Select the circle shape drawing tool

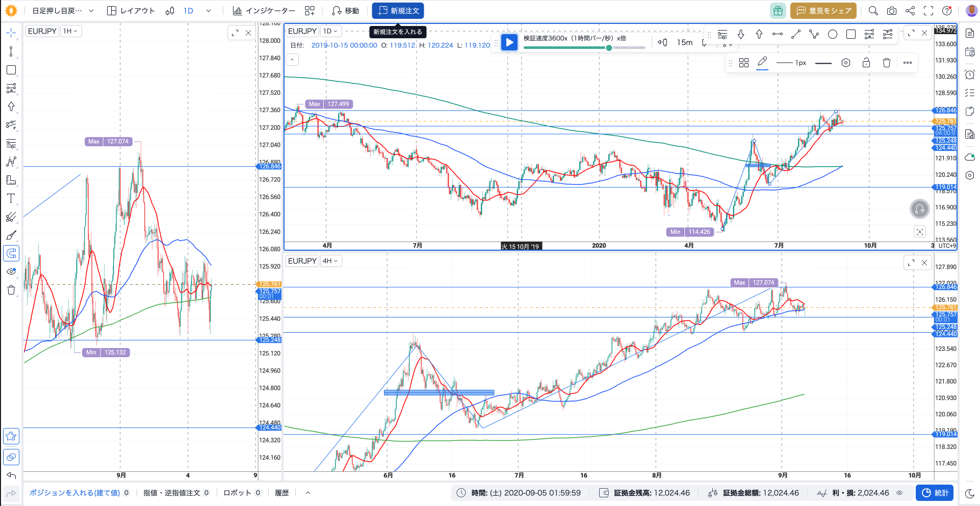[833, 34]
